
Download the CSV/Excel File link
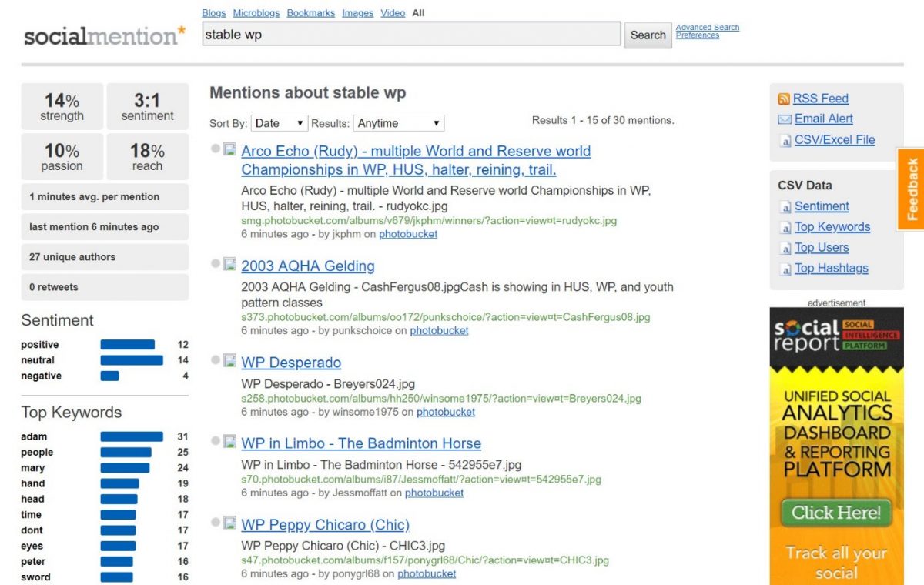[x=835, y=140]
